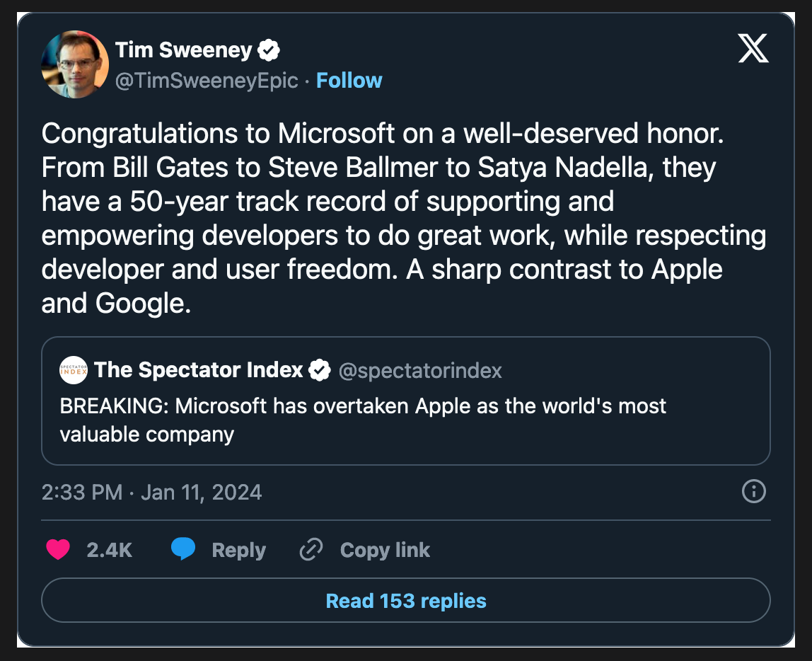
Task: Click the verified badge beside Tim Sweeney
Action: click(270, 50)
